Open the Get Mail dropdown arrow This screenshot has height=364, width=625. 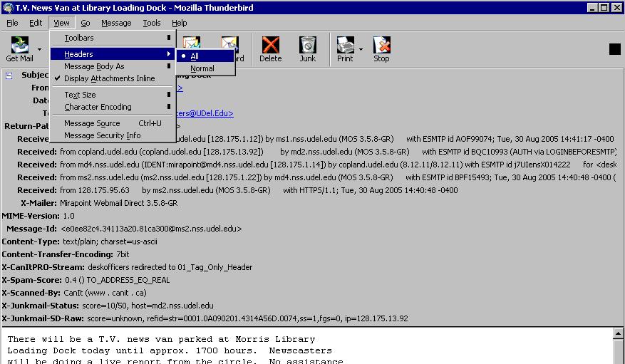coord(39,49)
